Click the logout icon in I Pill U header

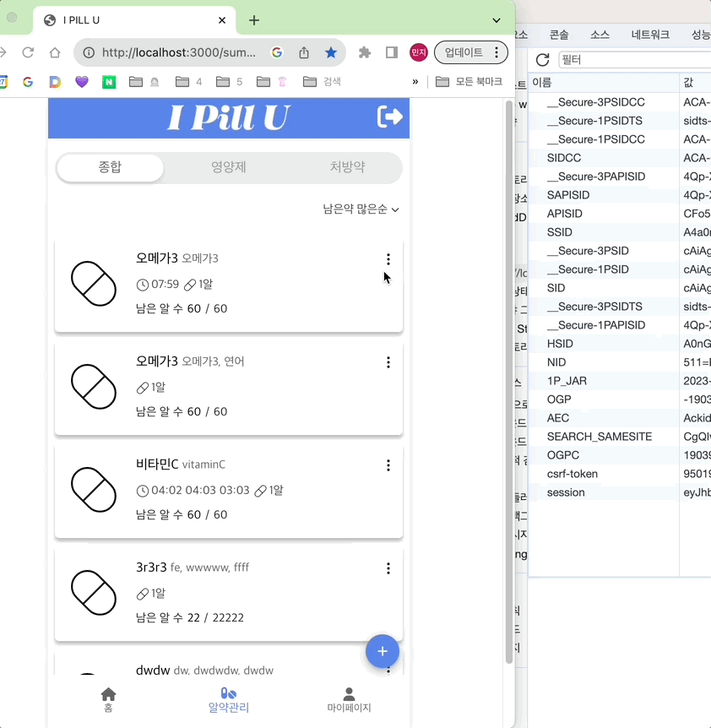tap(389, 117)
